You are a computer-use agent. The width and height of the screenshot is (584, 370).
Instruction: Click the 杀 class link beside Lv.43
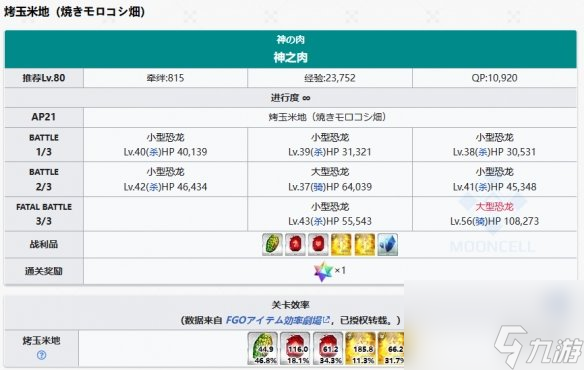[x=318, y=221]
